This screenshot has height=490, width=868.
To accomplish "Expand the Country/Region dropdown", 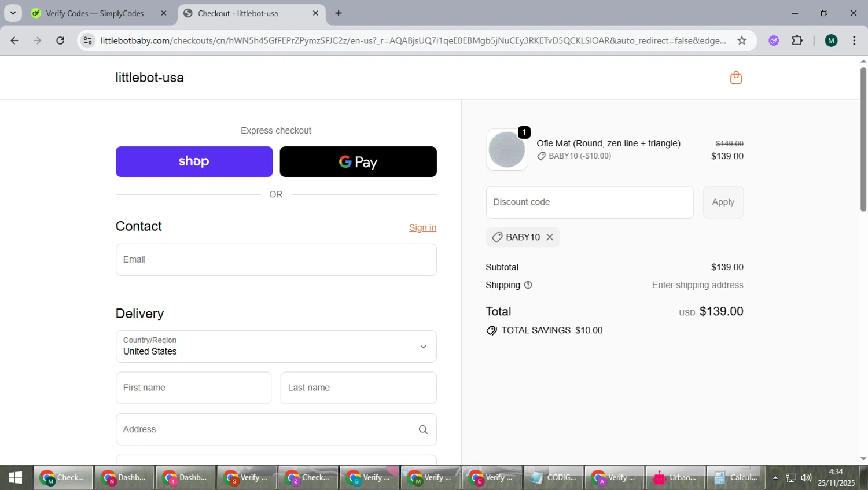I will [276, 347].
